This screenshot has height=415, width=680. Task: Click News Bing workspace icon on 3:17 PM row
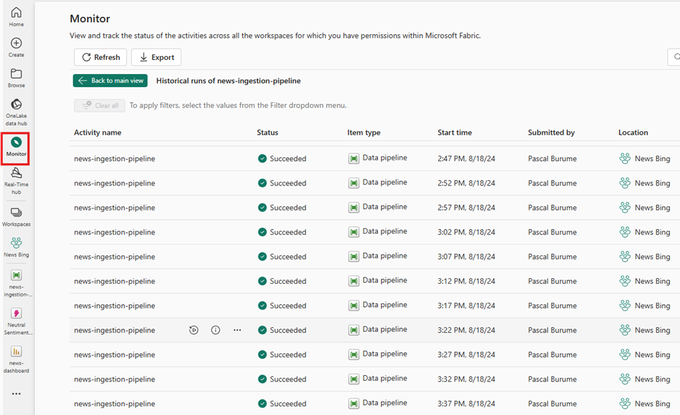tap(625, 306)
